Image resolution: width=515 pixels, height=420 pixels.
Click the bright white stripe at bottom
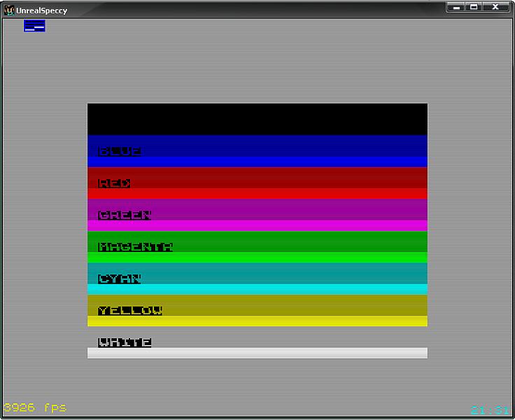tap(257, 353)
